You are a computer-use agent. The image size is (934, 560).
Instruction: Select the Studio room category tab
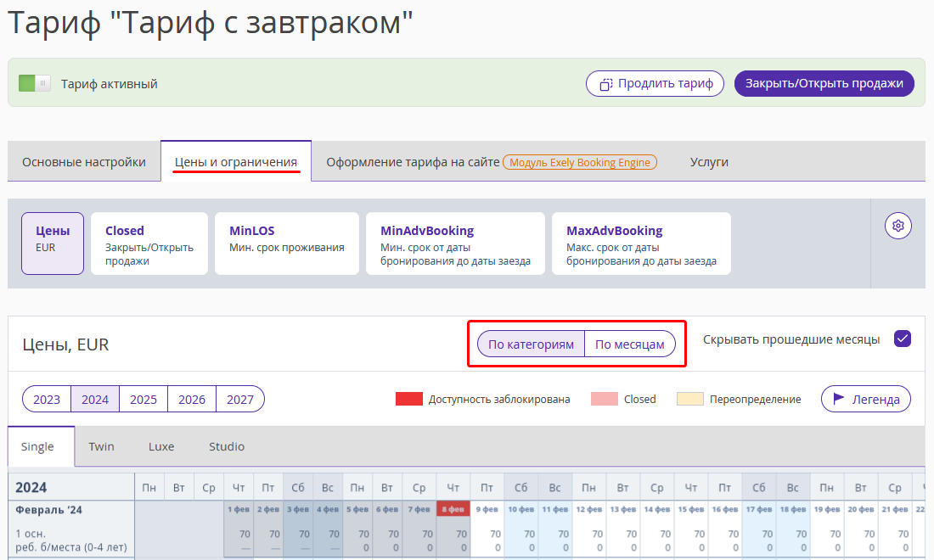coord(227,446)
